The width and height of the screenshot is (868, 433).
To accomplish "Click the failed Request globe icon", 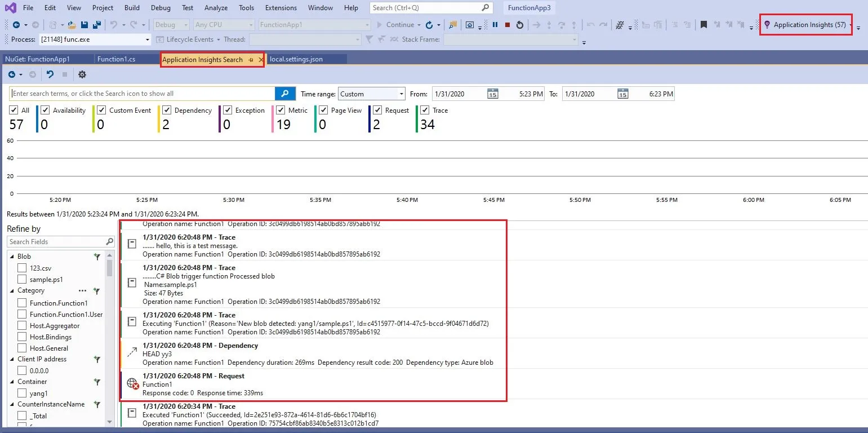I will click(x=132, y=384).
